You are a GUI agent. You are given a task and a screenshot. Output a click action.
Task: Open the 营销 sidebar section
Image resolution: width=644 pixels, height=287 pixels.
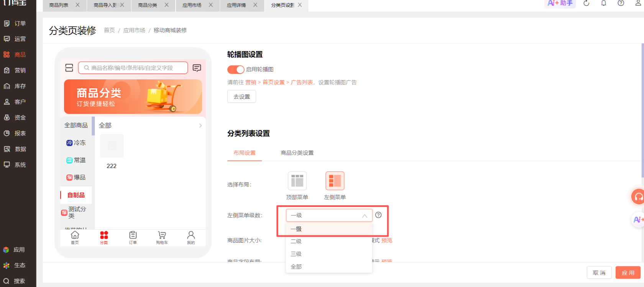(15, 71)
